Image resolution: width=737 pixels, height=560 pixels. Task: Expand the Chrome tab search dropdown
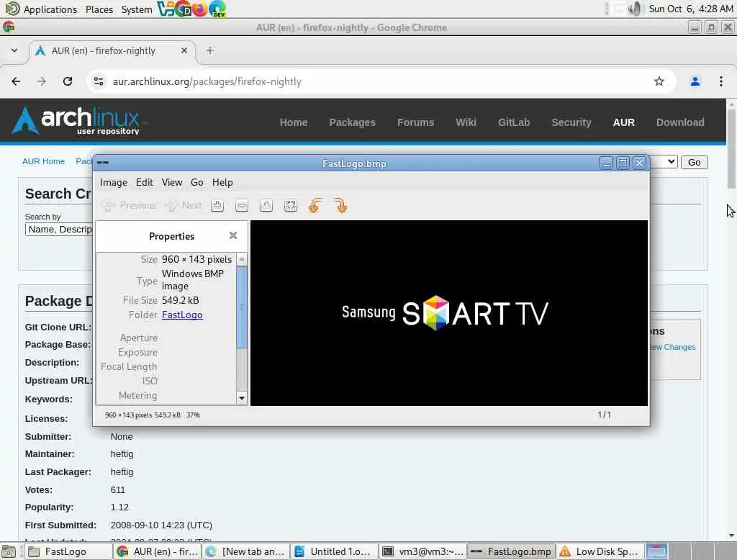pos(14,50)
